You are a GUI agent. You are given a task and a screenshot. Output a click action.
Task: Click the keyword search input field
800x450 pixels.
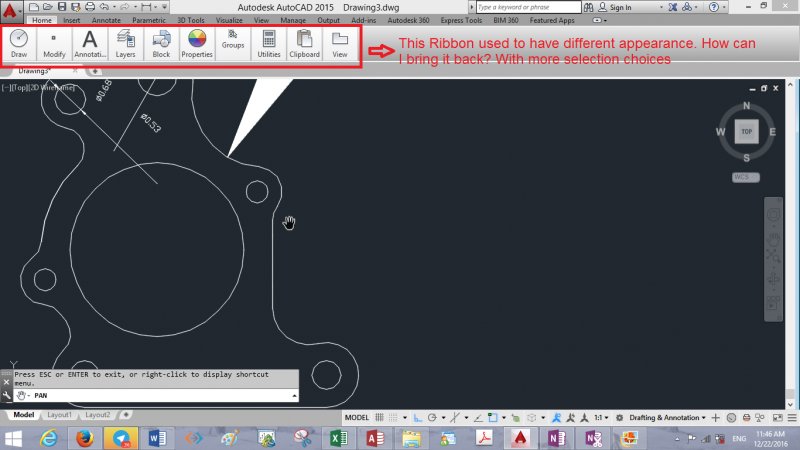528,7
